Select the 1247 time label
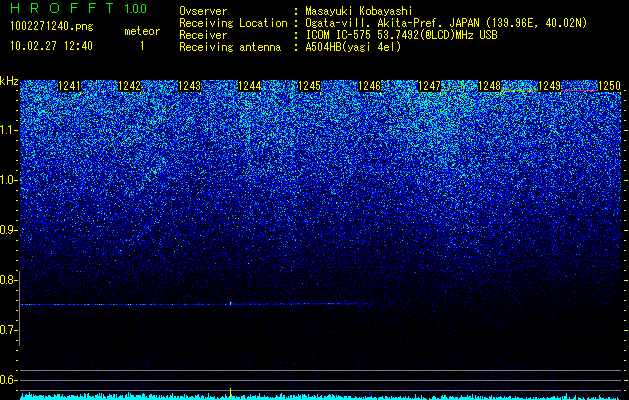 tap(429, 86)
